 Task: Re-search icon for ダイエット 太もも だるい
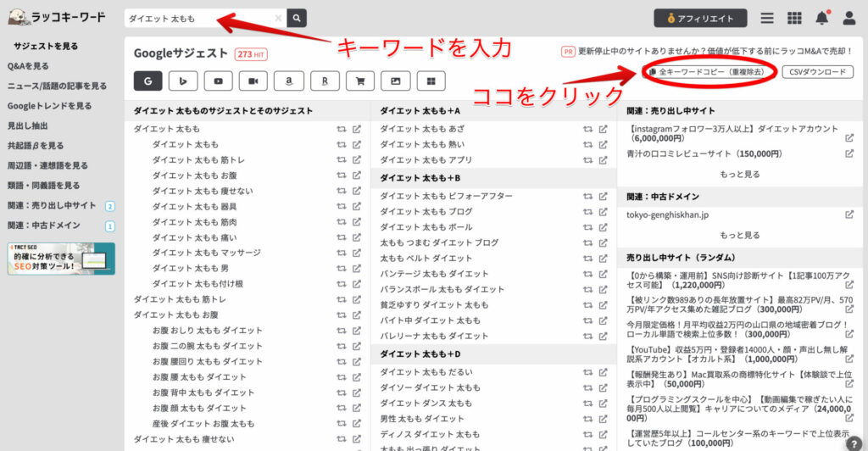click(x=587, y=372)
